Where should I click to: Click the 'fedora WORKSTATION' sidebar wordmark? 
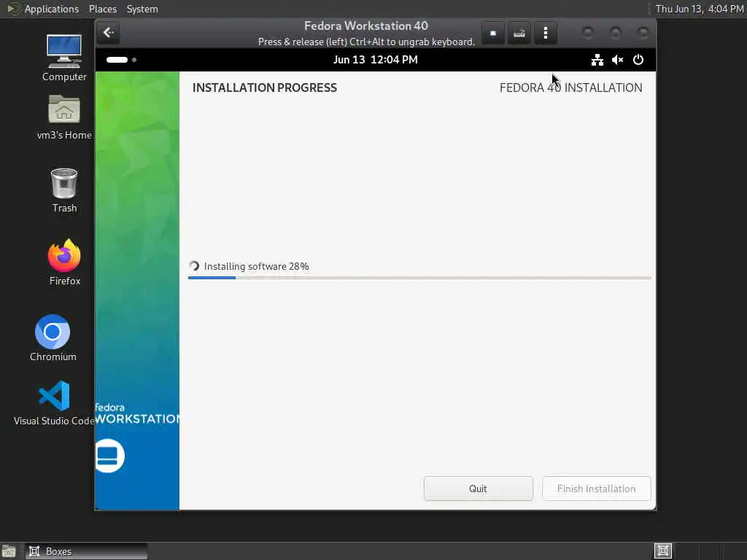tap(137, 414)
